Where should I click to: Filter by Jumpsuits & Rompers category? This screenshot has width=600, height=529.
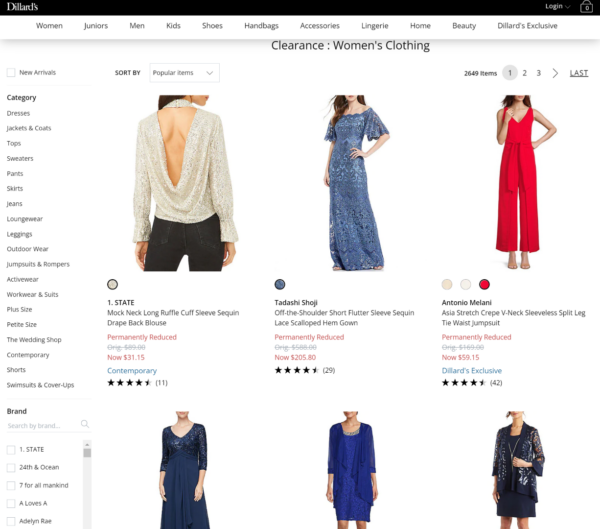pos(38,264)
